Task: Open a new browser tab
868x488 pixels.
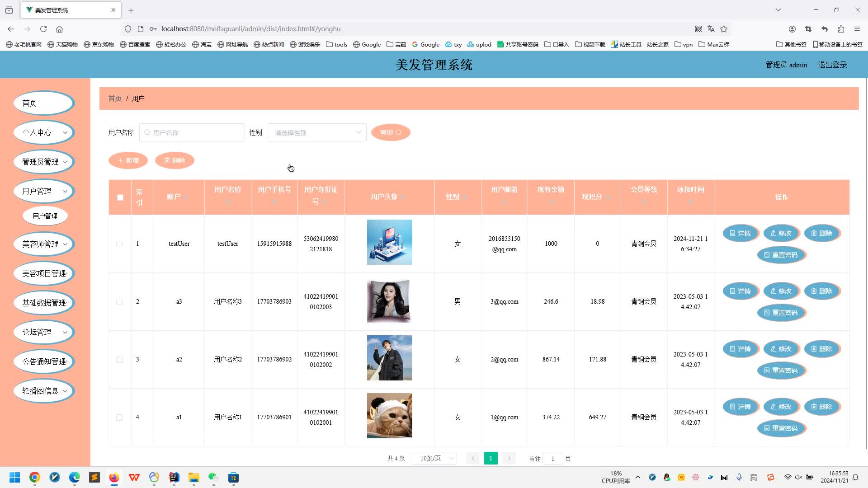Action: pyautogui.click(x=131, y=10)
